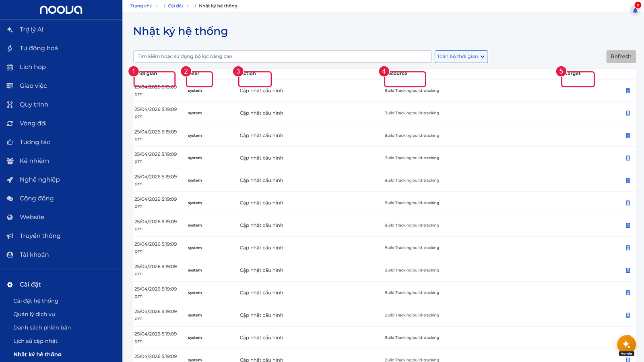Click the Refresh button
644x362 pixels.
click(x=621, y=57)
